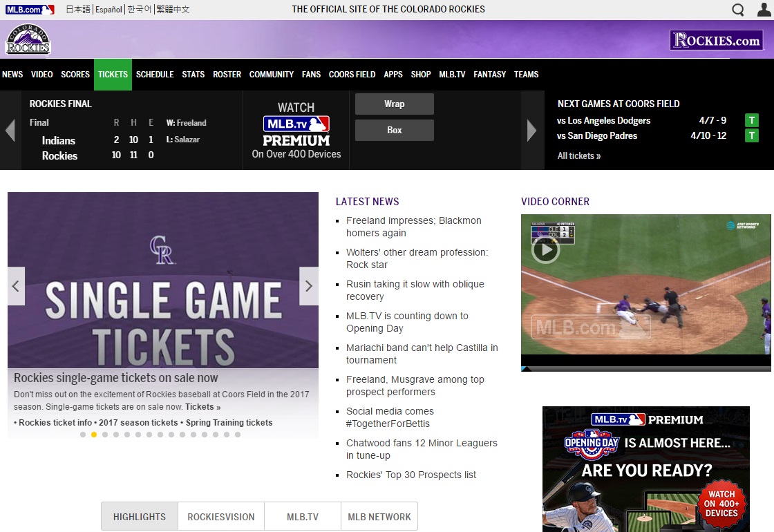The height and width of the screenshot is (532, 774).
Task: Open 'Rusin taking it slow' article
Action: (x=415, y=290)
